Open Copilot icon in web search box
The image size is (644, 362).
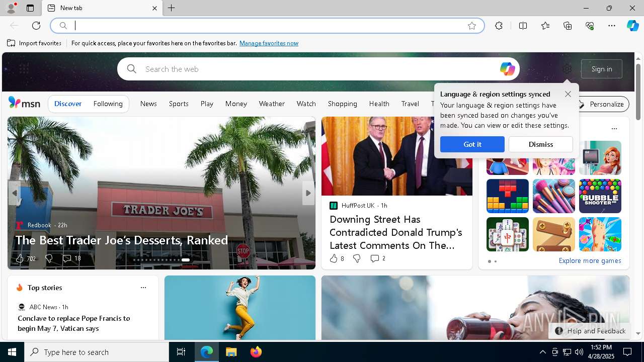coord(507,69)
